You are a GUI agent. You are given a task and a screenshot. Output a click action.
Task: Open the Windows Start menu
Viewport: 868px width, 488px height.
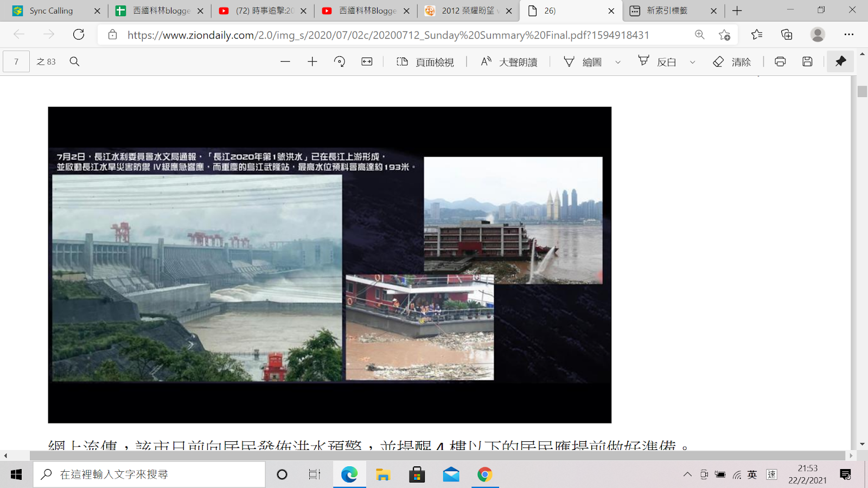(16, 475)
